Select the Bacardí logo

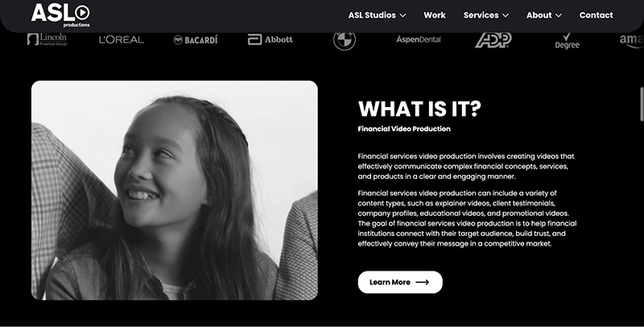(196, 39)
